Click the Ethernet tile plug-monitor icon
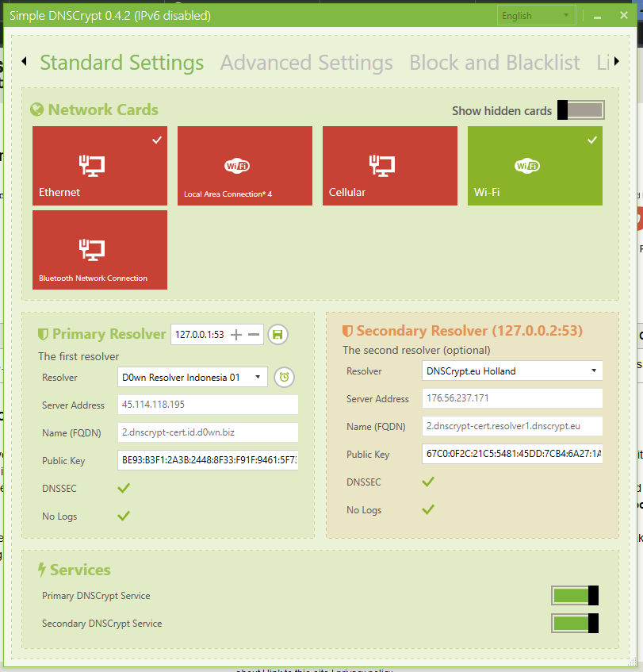The image size is (643, 672). (x=92, y=166)
